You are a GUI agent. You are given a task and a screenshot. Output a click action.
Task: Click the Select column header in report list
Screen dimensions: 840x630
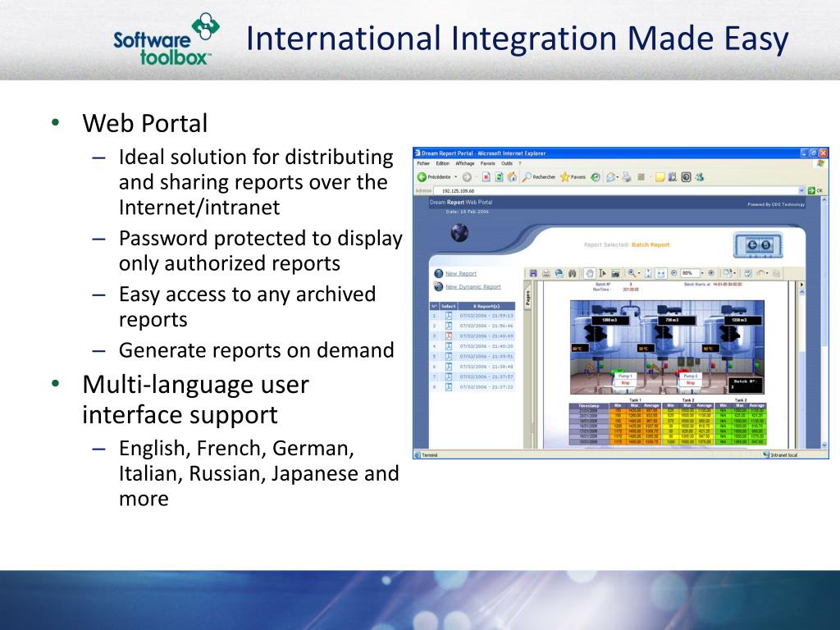(448, 306)
